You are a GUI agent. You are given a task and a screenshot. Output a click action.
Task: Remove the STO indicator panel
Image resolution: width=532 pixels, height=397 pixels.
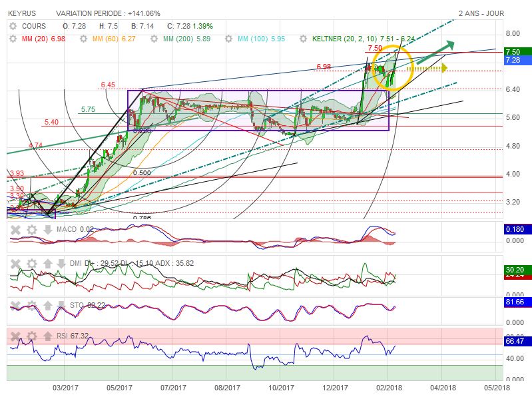pos(15,305)
